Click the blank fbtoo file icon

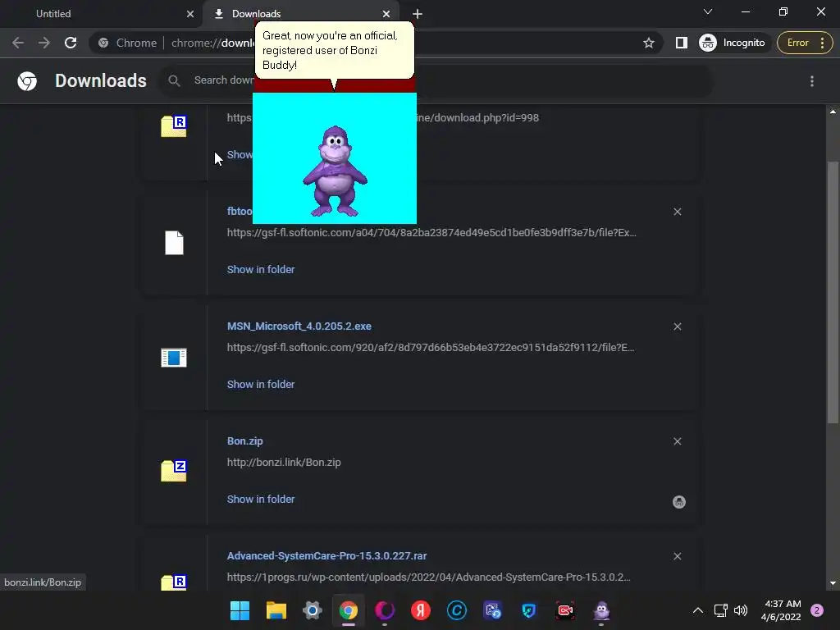point(174,243)
